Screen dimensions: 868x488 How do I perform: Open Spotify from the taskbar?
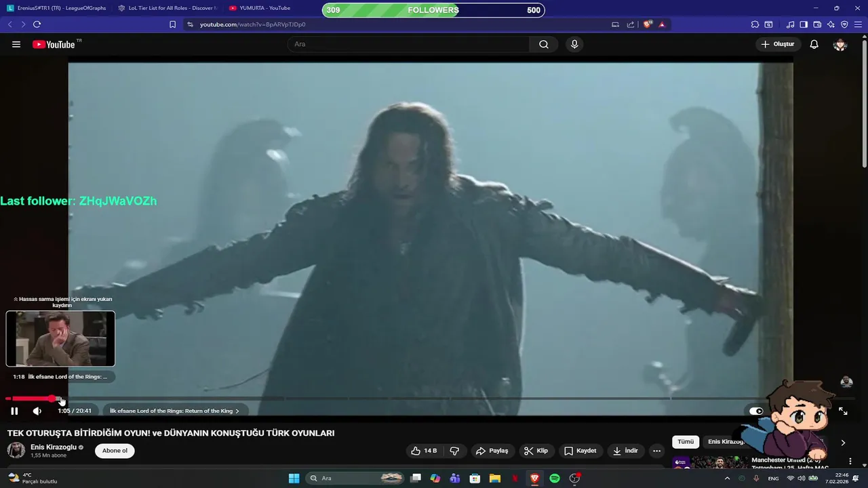click(x=555, y=479)
